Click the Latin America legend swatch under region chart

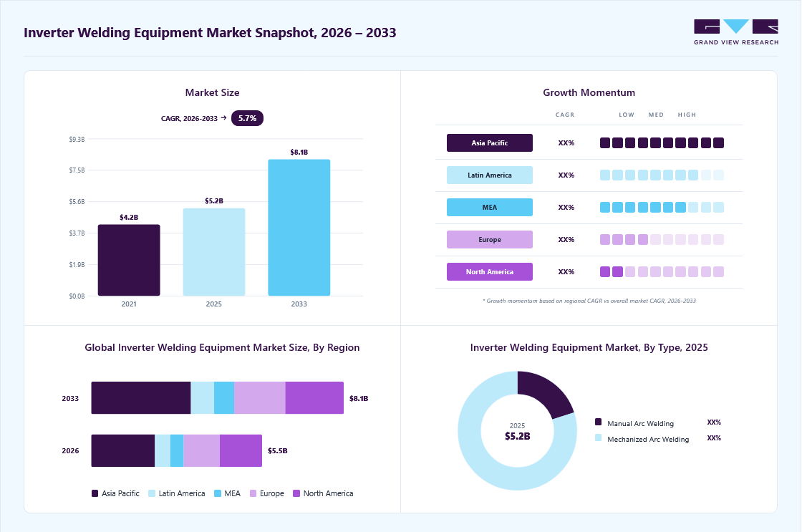tap(151, 493)
